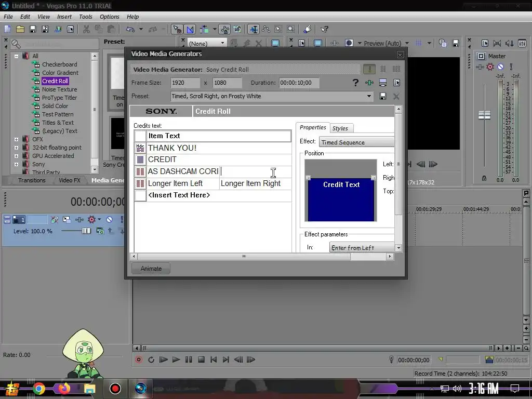Click the plug-in help question mark
Image resolution: width=532 pixels, height=399 pixels.
(x=355, y=83)
